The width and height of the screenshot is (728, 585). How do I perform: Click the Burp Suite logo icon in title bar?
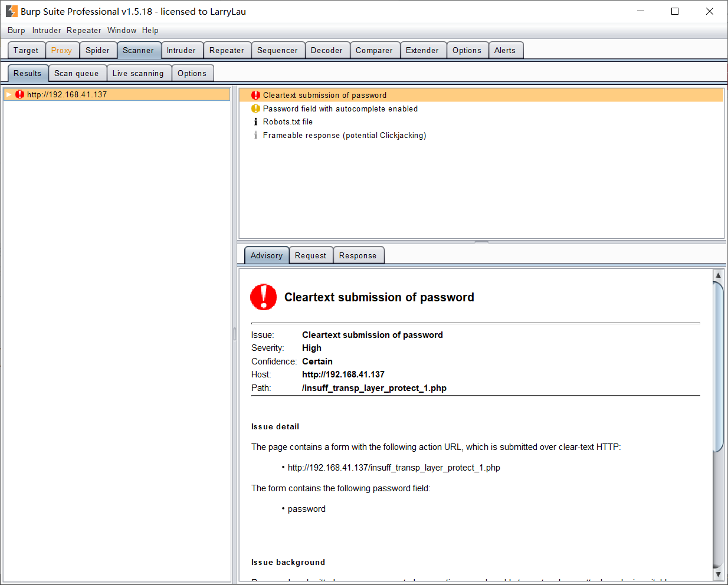point(12,11)
